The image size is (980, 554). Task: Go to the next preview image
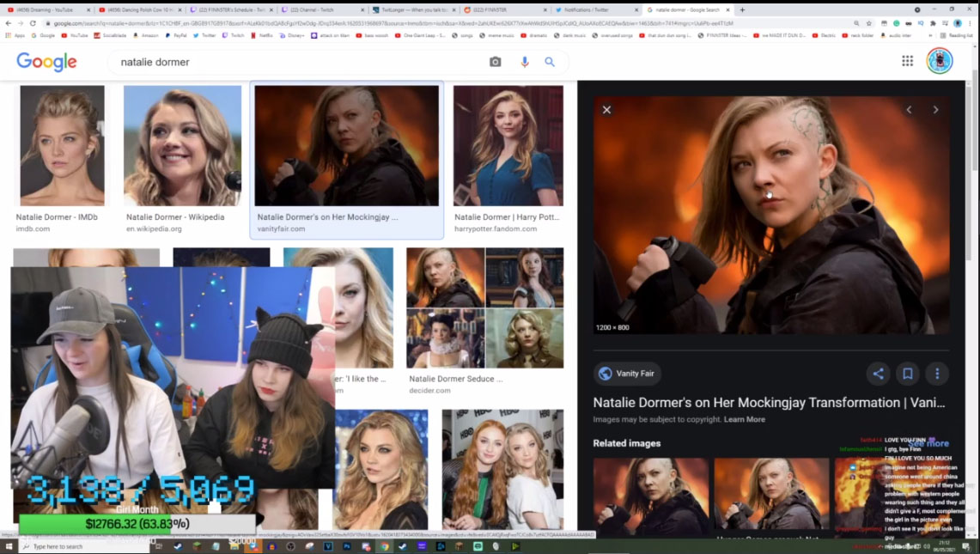click(x=935, y=110)
